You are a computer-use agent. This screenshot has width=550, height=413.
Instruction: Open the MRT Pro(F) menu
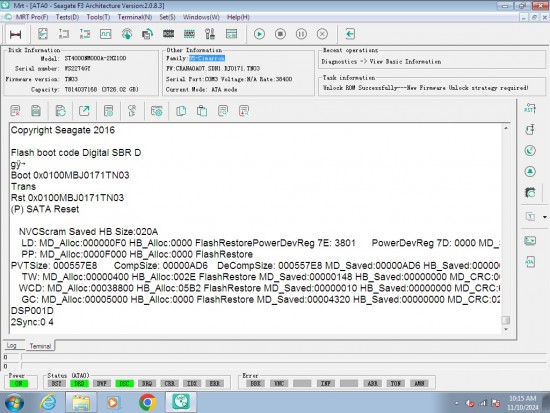coord(32,17)
